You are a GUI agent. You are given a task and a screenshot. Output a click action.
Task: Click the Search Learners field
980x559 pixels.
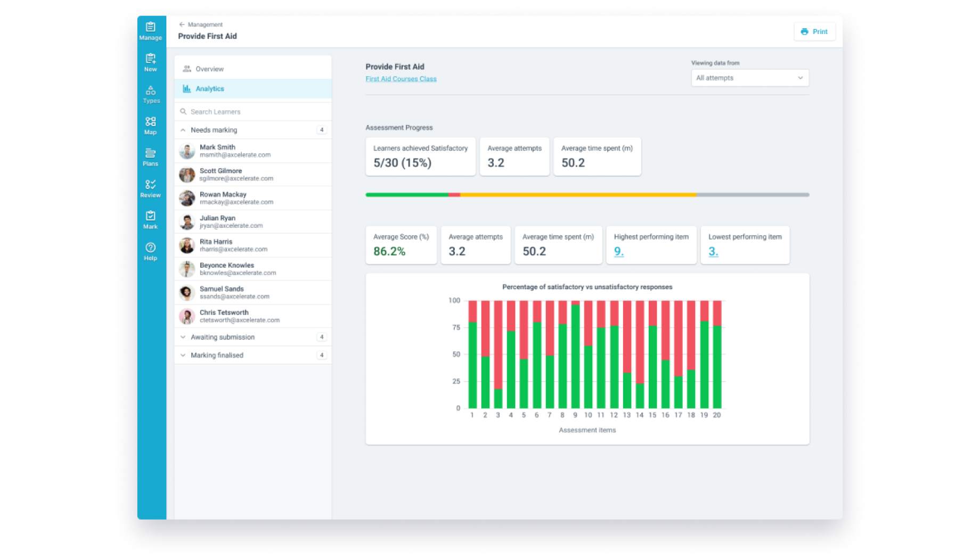tap(253, 112)
